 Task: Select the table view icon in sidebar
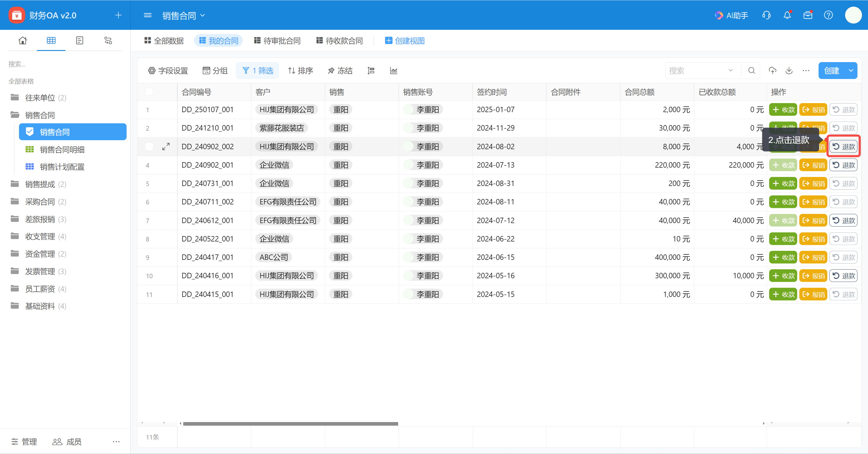[x=51, y=40]
